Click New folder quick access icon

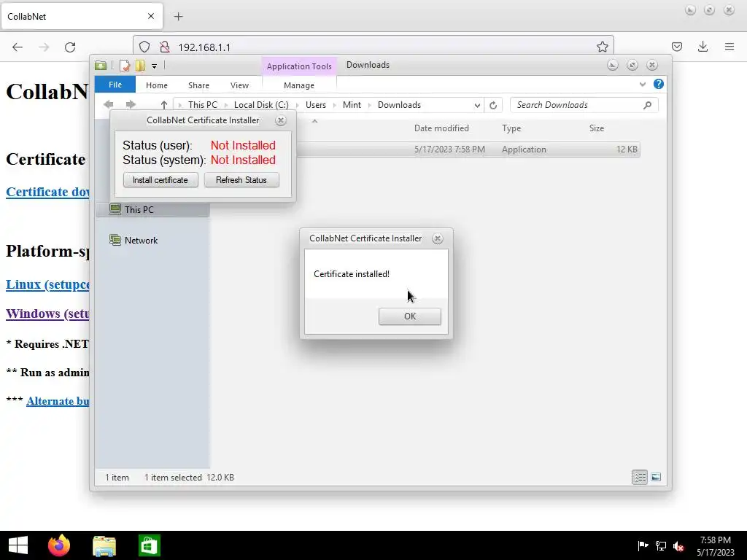[x=141, y=65]
